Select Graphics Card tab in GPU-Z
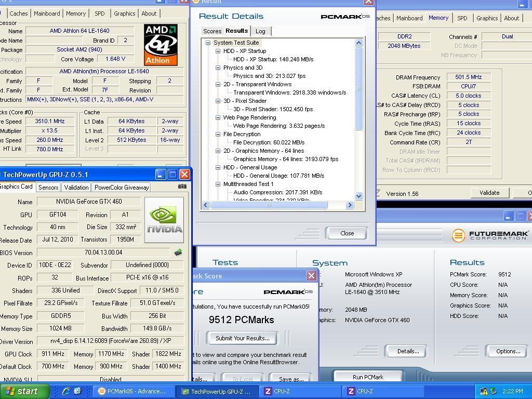This screenshot has height=399, width=532. tap(16, 187)
